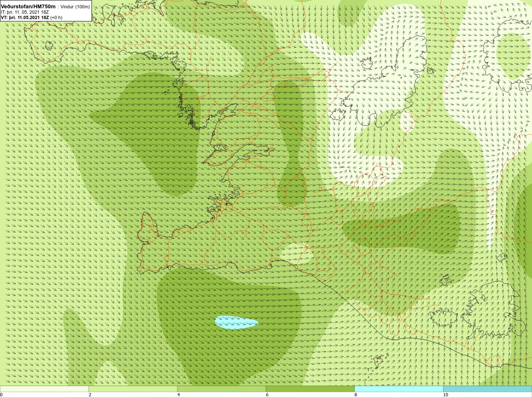The width and height of the screenshot is (532, 398).
Task: Click the 4–6 medium green legend segment
Action: coord(222,389)
